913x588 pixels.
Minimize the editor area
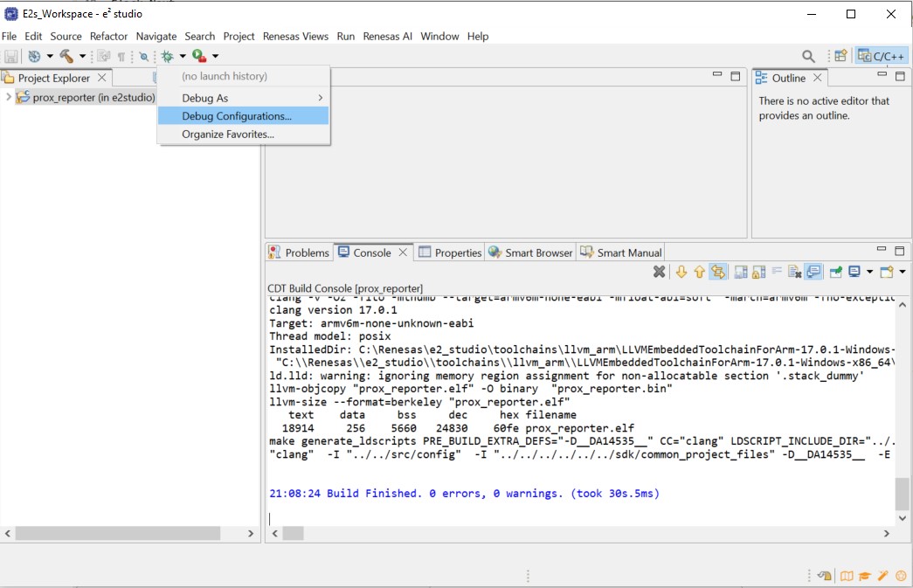(717, 74)
